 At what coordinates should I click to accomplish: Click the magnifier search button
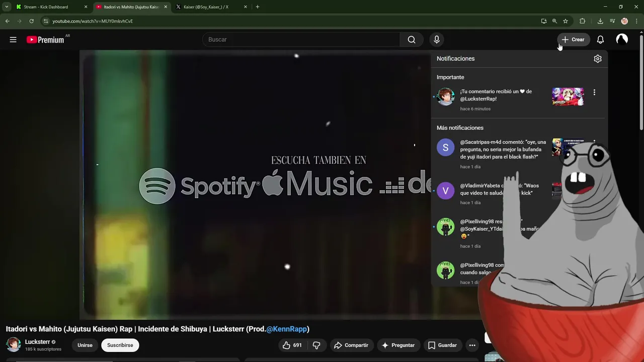[412, 40]
